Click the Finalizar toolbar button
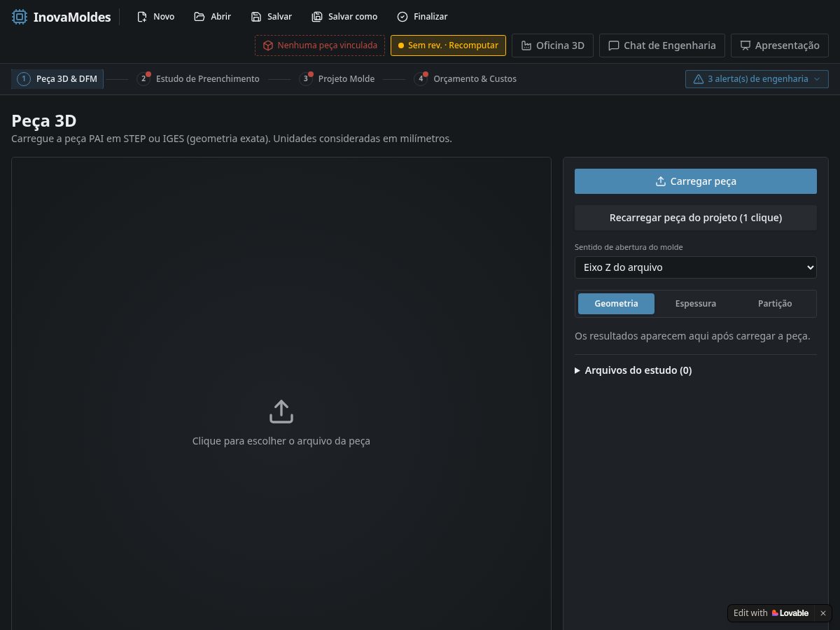840x630 pixels. (x=422, y=17)
